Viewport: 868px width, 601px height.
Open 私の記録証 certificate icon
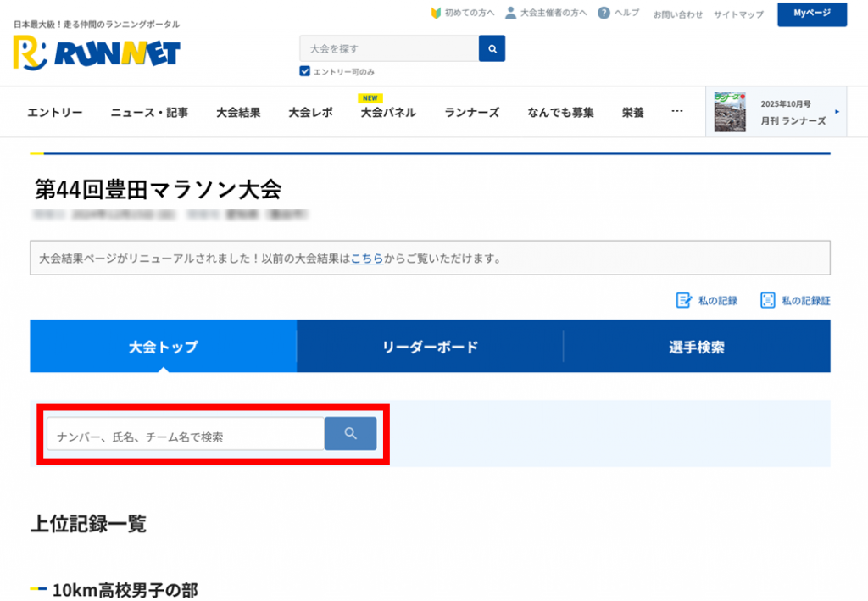768,300
